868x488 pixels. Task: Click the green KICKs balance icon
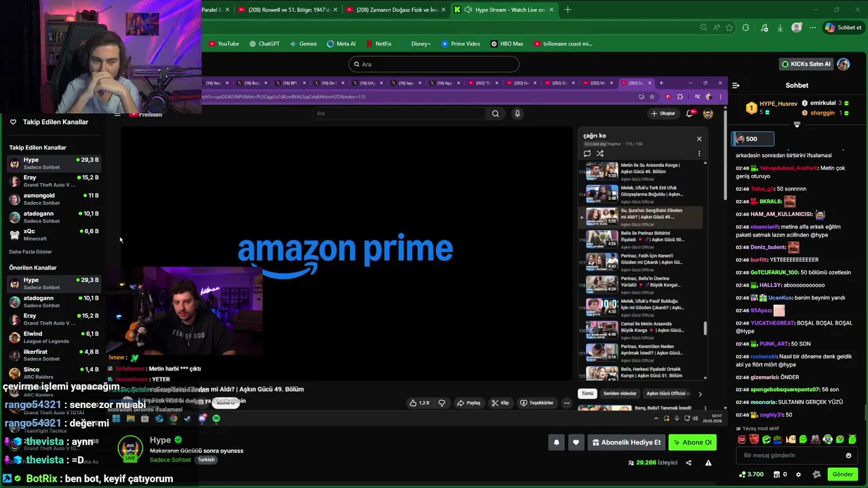pos(742,474)
